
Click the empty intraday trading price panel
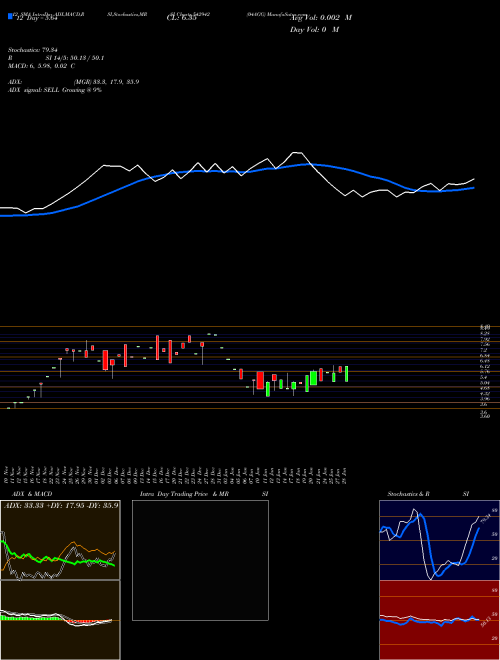200,560
